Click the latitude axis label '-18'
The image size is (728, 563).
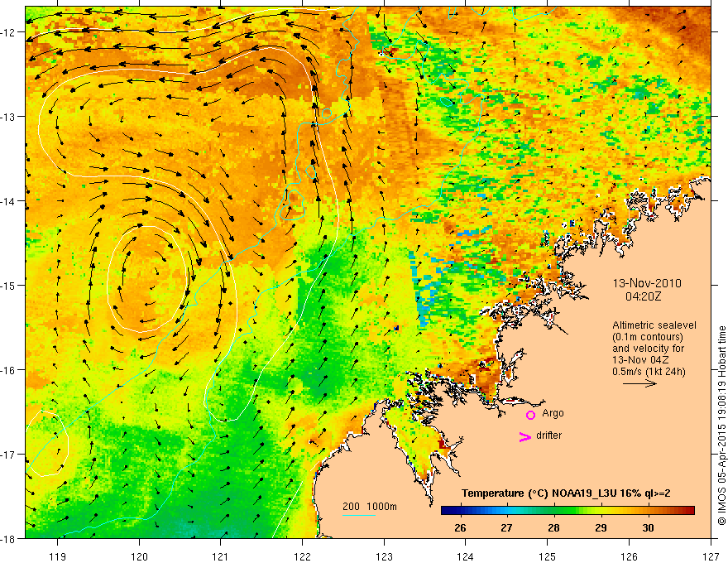8,538
